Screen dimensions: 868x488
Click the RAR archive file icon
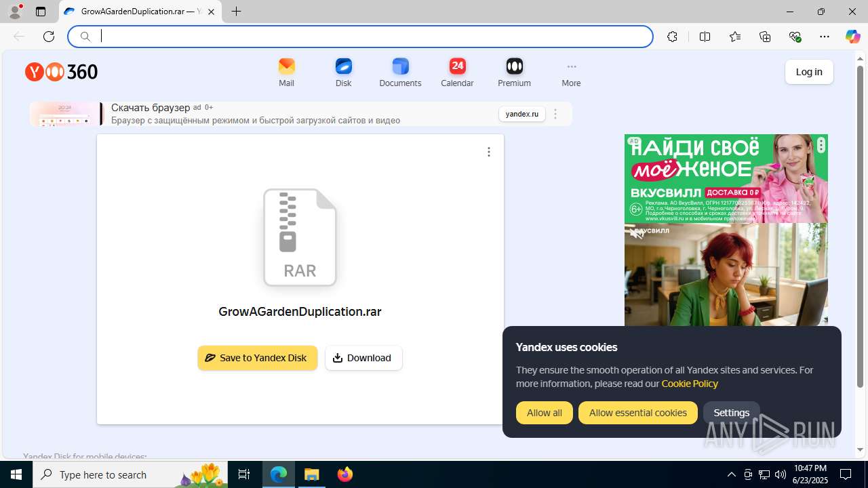[x=300, y=237]
